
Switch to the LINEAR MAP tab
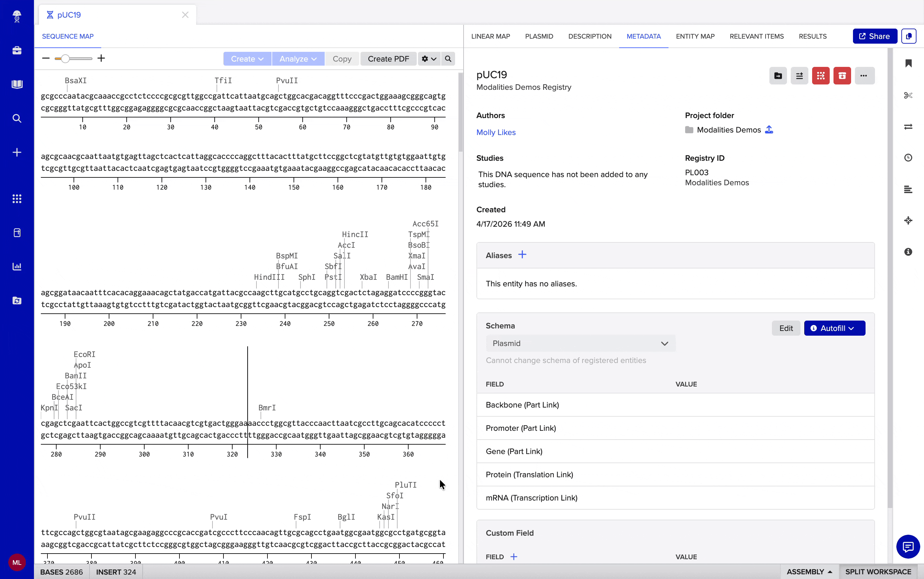click(491, 36)
